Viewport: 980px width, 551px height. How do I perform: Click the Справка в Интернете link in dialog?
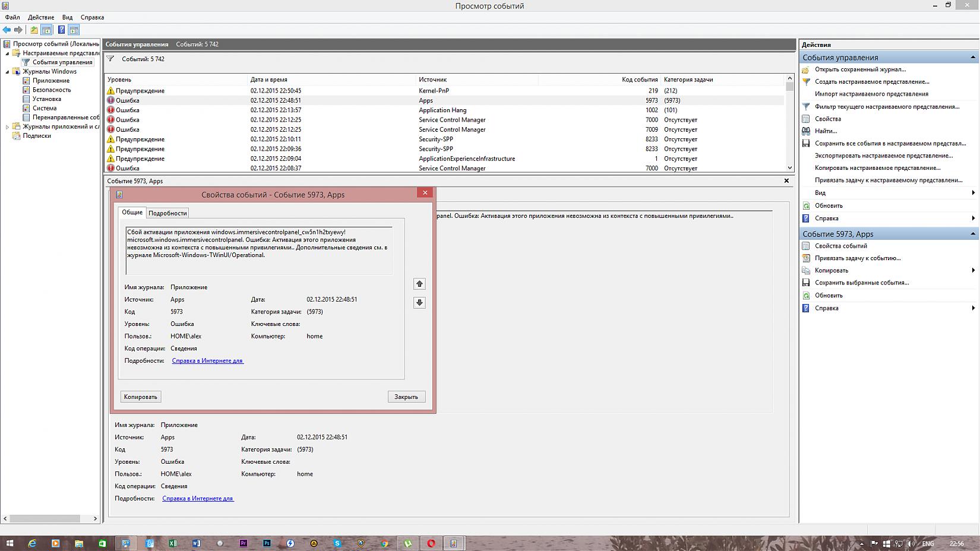[x=207, y=360]
